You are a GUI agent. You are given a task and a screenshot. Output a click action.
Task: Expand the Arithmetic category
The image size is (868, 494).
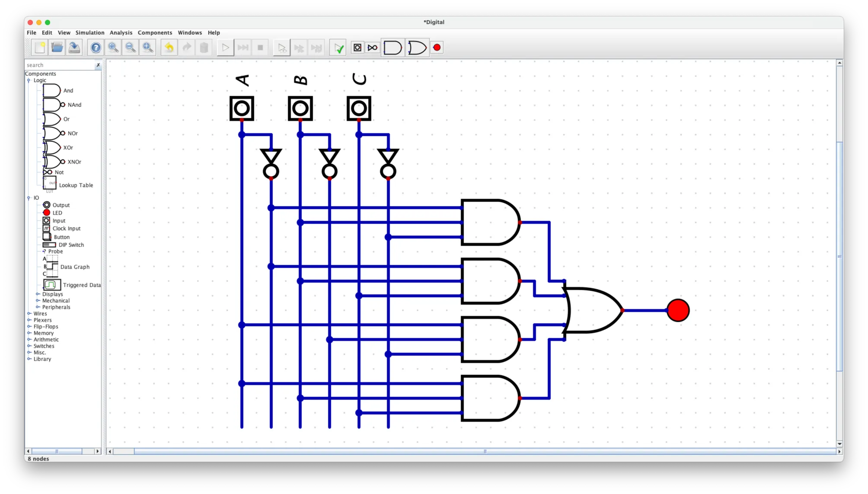tap(29, 340)
